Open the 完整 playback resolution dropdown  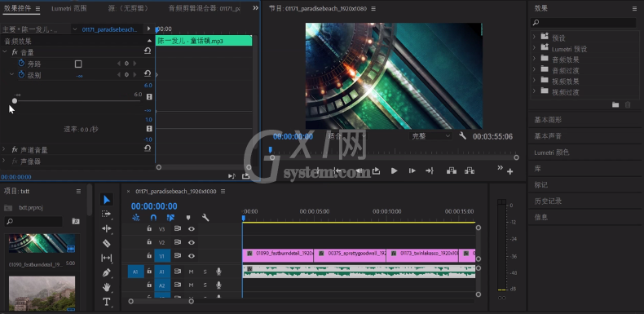point(430,136)
